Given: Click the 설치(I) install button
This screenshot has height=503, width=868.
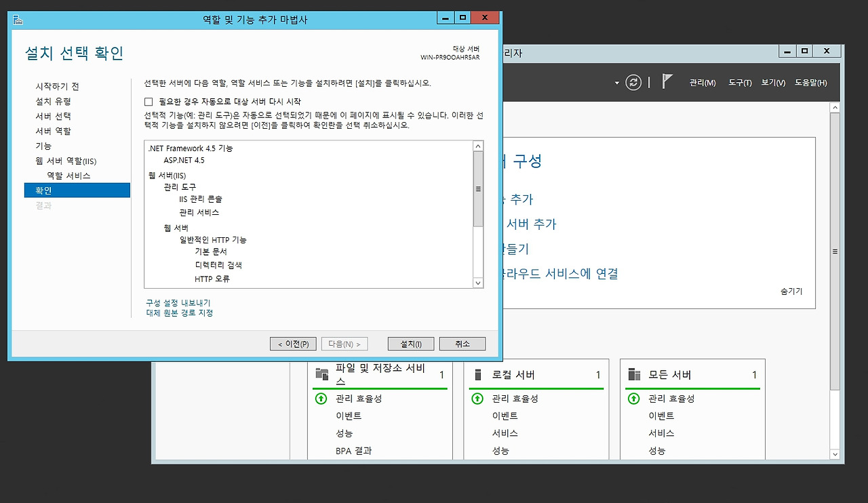Looking at the screenshot, I should click(411, 344).
